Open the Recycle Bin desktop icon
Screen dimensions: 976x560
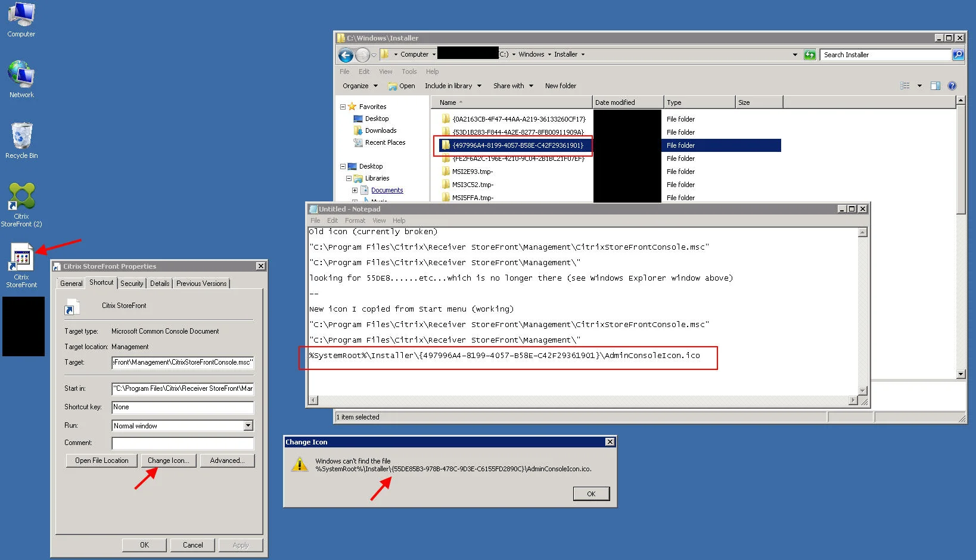pyautogui.click(x=21, y=141)
